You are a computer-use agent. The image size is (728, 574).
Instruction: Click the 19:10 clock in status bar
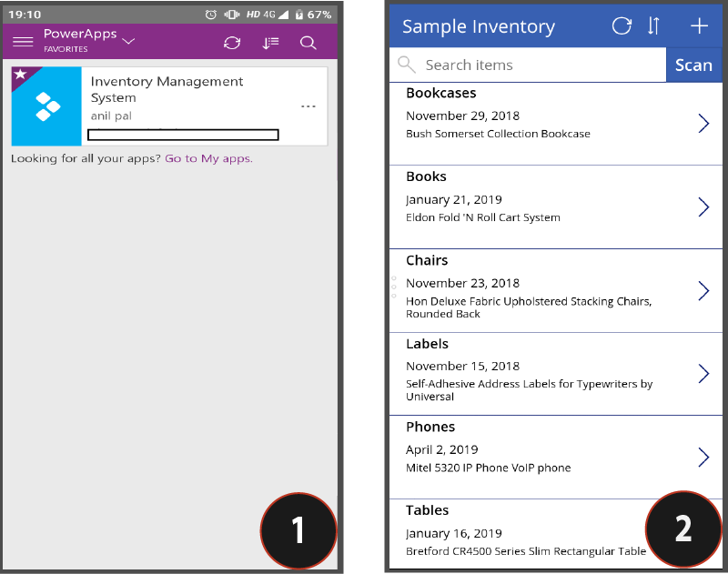tap(25, 15)
